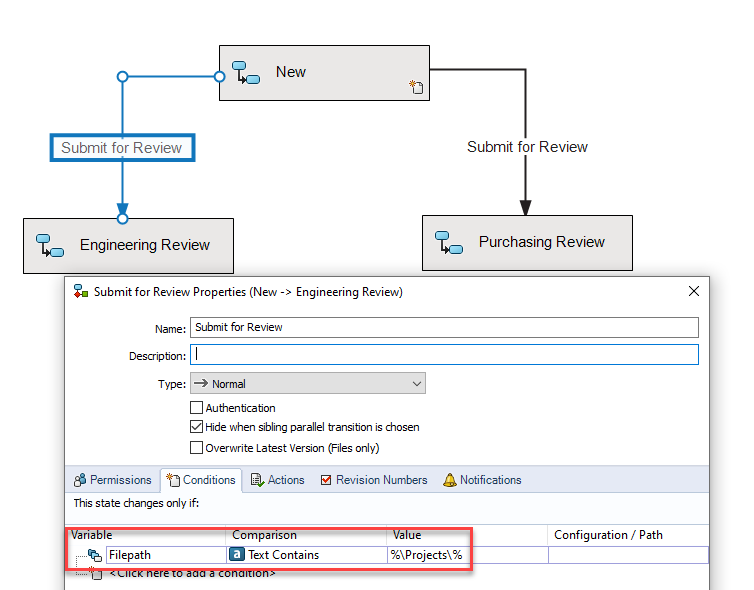Click the Actions tab icon
Viewport: 754px width, 590px height.
point(257,480)
